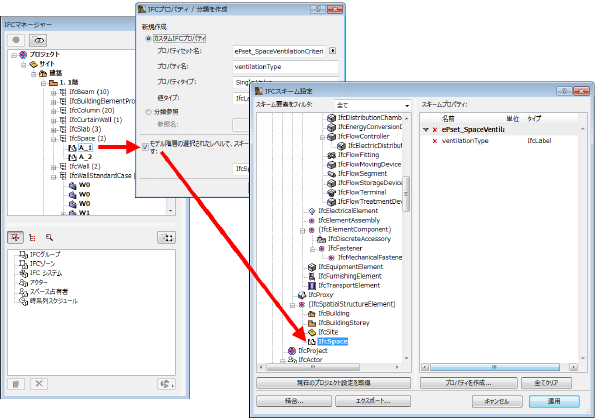Toggle the eye visibility button in IFC Manager
600x419 pixels.
coord(38,40)
